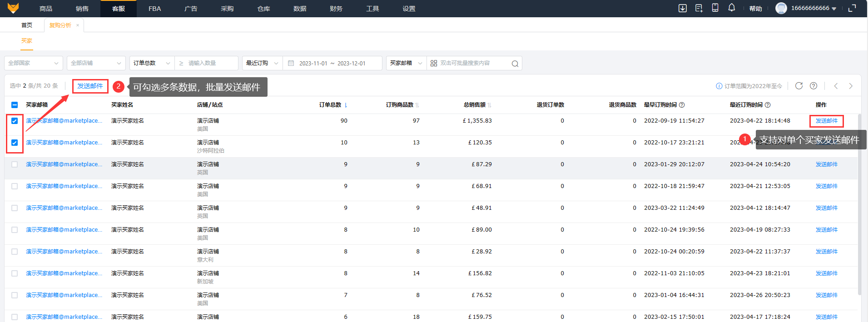Open the 全部国家 country dropdown
This screenshot has width=868, height=322.
pyautogui.click(x=34, y=63)
